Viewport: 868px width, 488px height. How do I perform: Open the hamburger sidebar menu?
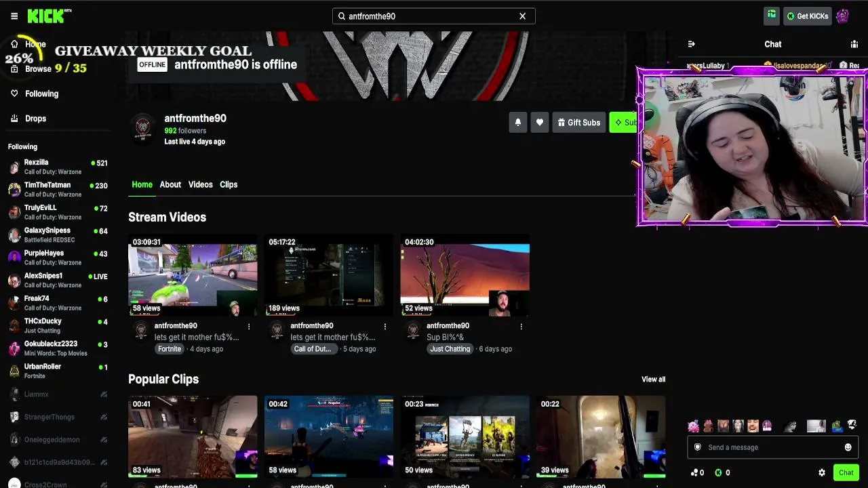(x=14, y=16)
